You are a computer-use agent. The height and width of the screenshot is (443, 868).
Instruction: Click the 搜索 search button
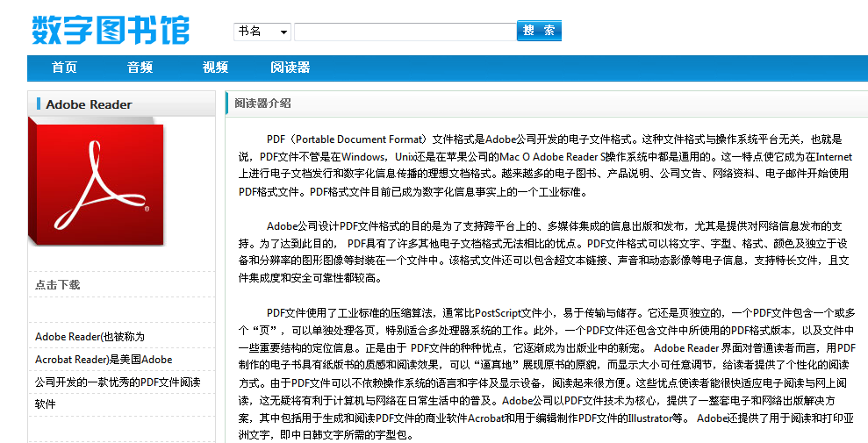click(x=539, y=31)
